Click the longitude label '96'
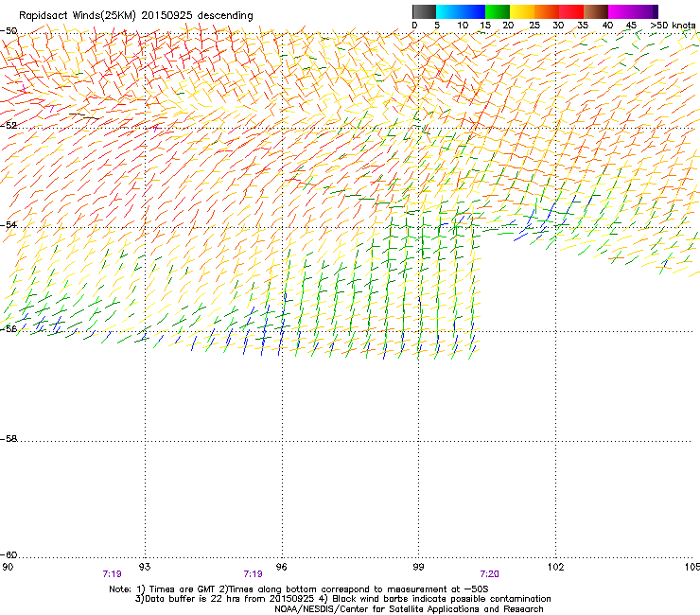The width and height of the screenshot is (700, 615). pos(281,567)
